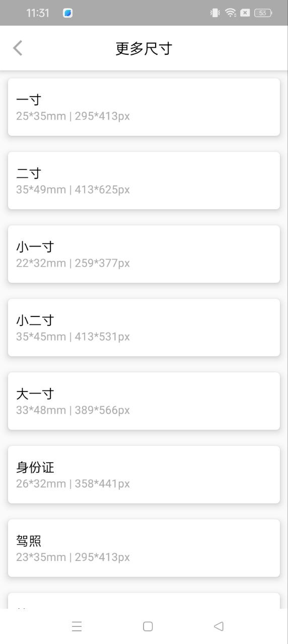Choose the 小二寸 35*45mm size
Image resolution: width=288 pixels, height=644 pixels.
coord(144,327)
